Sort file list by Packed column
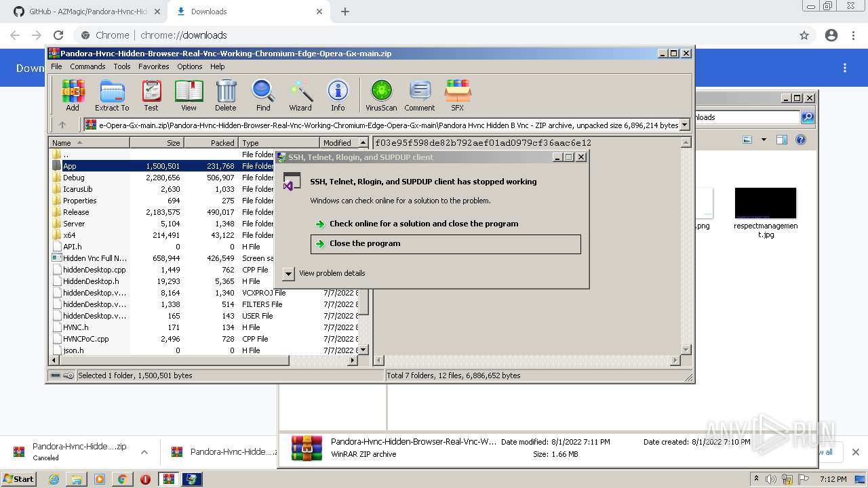868x488 pixels. [x=212, y=142]
